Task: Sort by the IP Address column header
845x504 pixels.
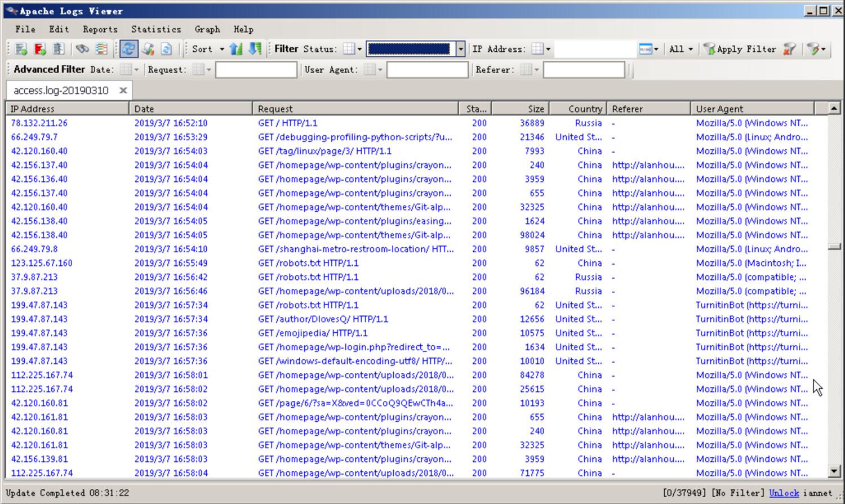Action: click(x=68, y=109)
